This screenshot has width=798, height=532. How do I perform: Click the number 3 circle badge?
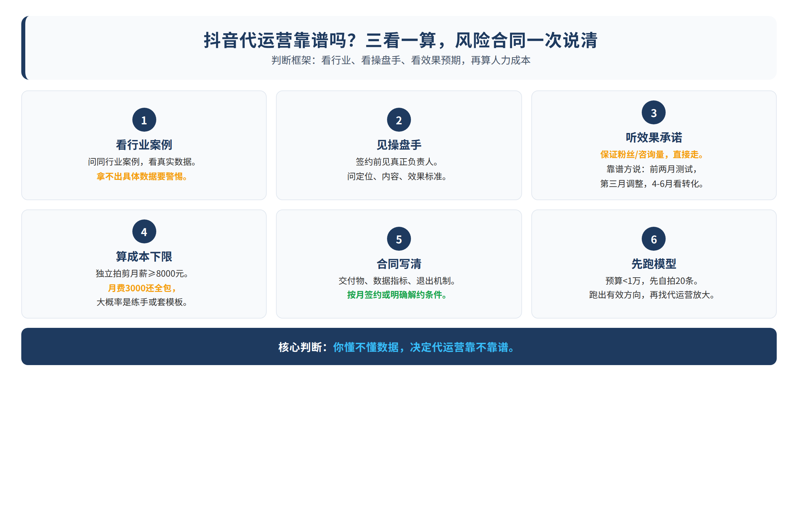coord(654,113)
